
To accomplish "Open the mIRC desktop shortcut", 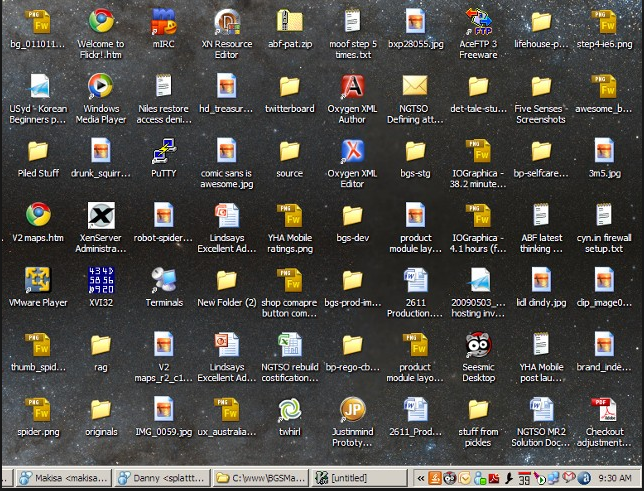I will click(x=163, y=22).
